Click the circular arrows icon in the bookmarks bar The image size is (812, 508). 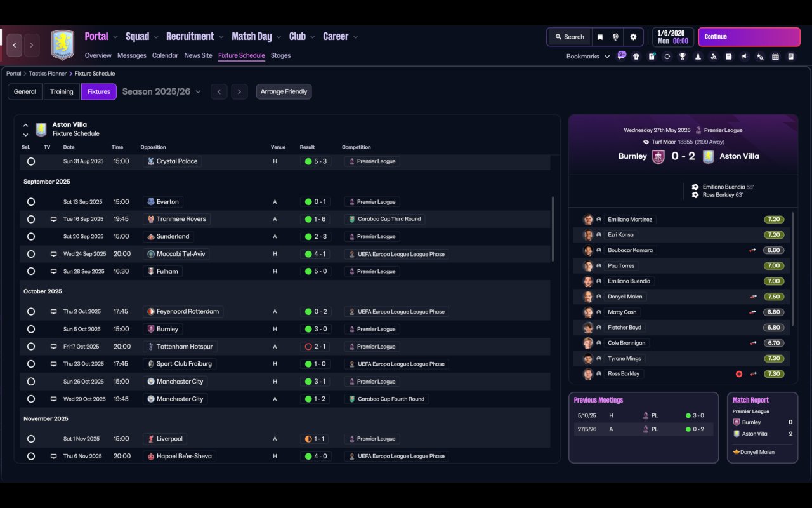[667, 57]
